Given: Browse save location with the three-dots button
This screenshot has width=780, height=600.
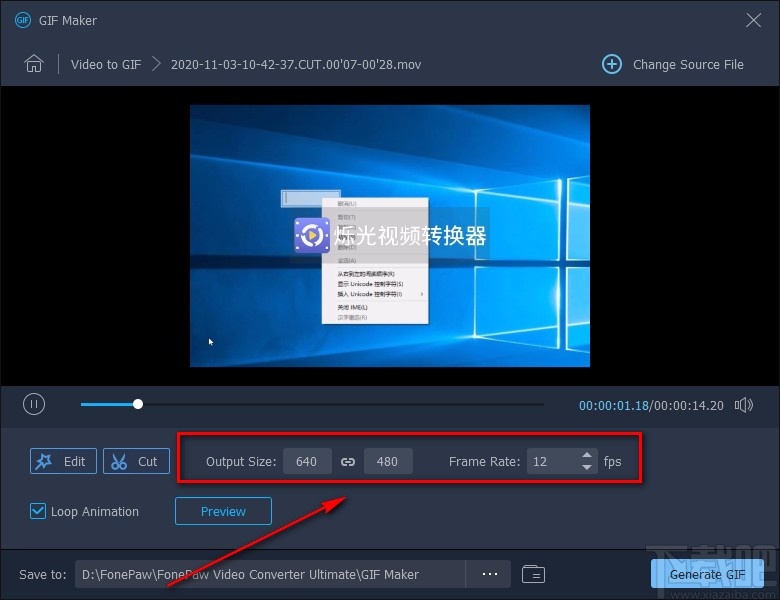Looking at the screenshot, I should point(489,574).
